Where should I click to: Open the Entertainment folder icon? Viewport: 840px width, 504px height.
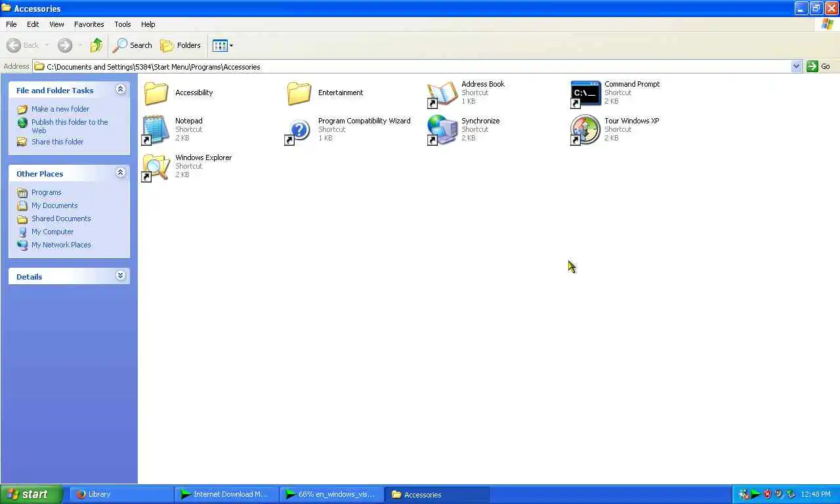(x=299, y=93)
